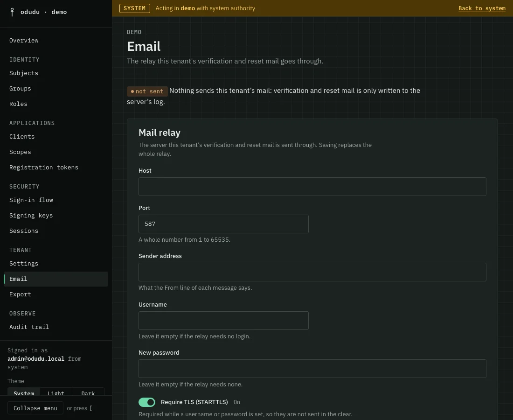
Task: Focus the New password field
Action: (x=312, y=369)
